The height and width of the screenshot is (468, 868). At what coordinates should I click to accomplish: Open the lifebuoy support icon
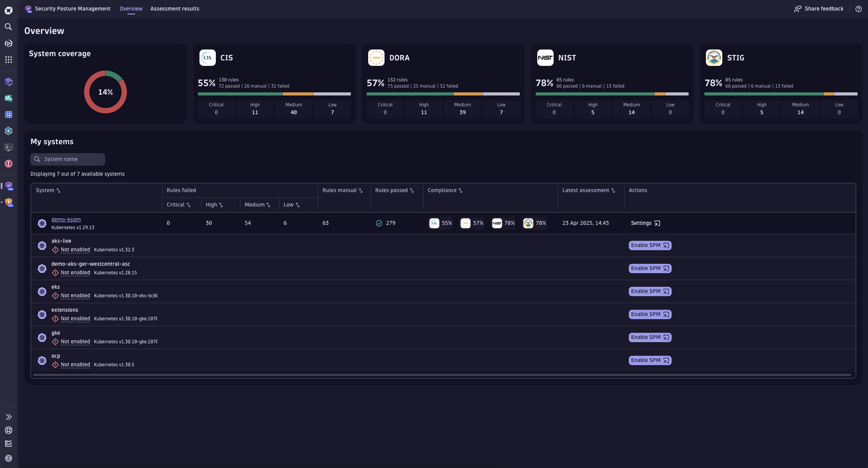click(x=9, y=430)
